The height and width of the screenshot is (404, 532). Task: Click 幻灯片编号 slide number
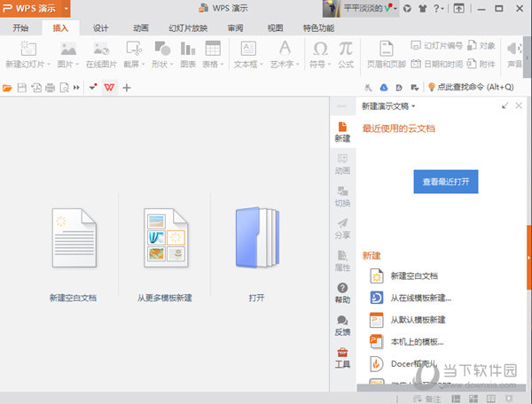pyautogui.click(x=436, y=45)
